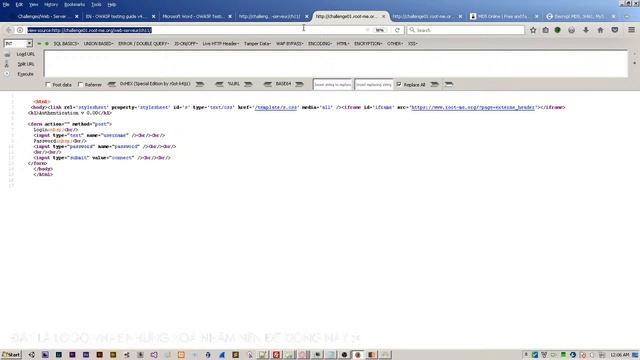The width and height of the screenshot is (640, 360).
Task: Close the MD5 Online tab
Action: click(536, 16)
